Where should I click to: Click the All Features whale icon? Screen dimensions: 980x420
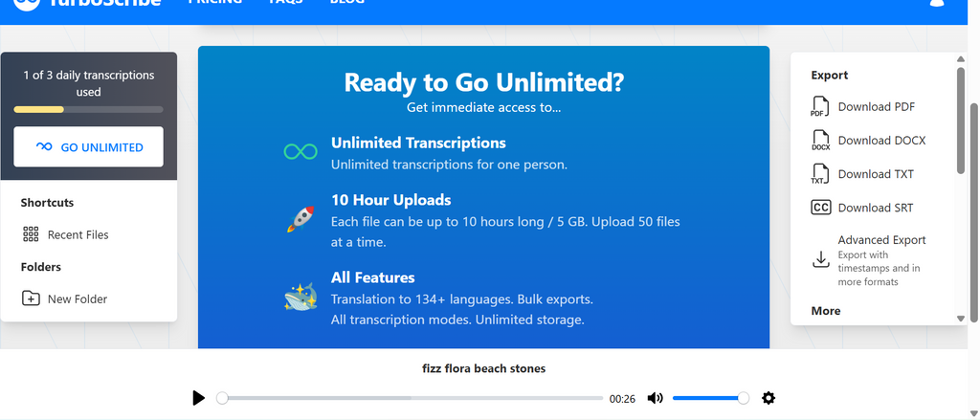coord(301,297)
